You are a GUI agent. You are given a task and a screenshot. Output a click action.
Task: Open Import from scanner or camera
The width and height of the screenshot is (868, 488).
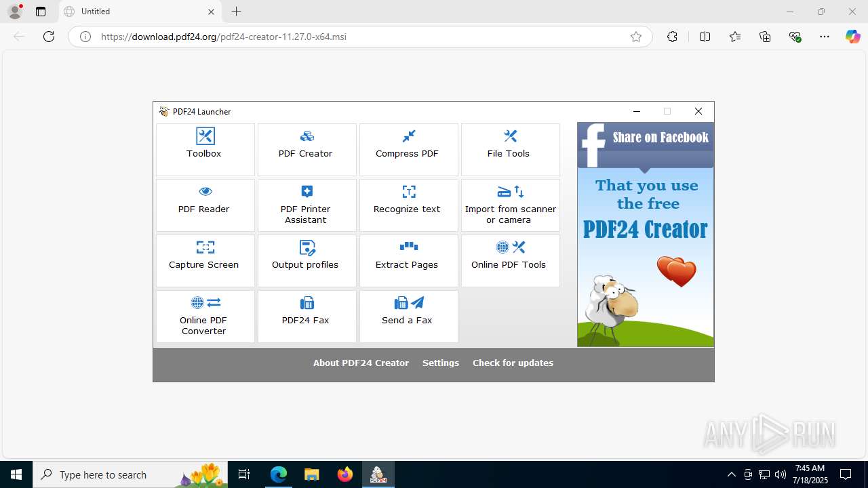coord(510,205)
